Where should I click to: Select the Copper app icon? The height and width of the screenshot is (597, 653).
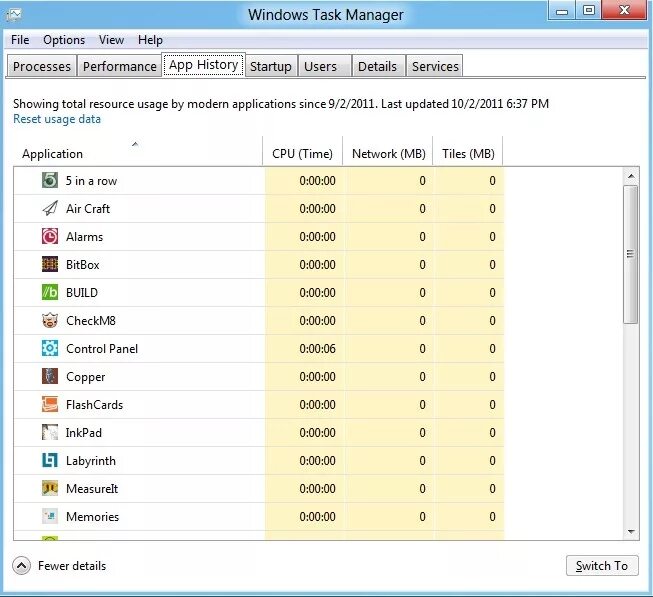50,376
